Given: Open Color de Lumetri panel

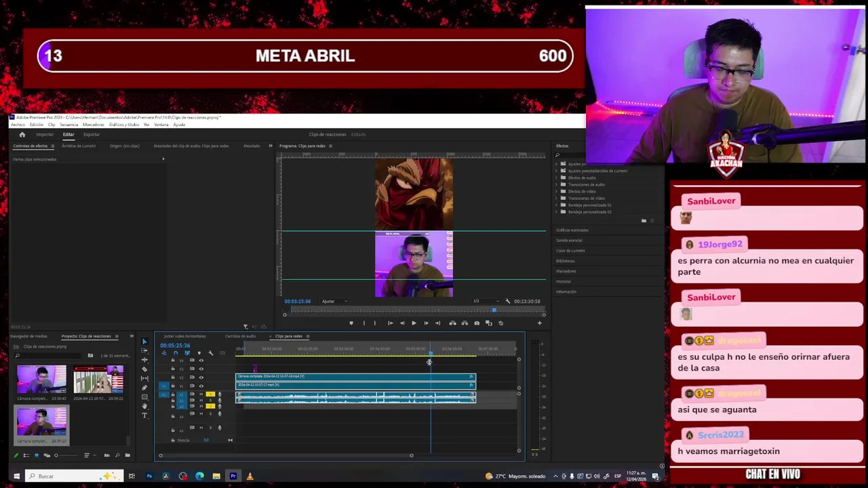Looking at the screenshot, I should point(570,251).
